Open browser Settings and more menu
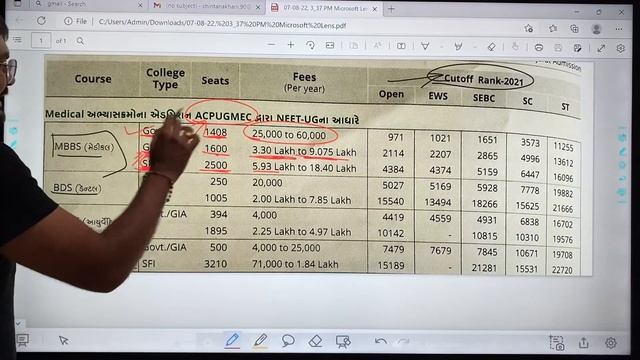This screenshot has height=360, width=640. pyautogui.click(x=619, y=29)
